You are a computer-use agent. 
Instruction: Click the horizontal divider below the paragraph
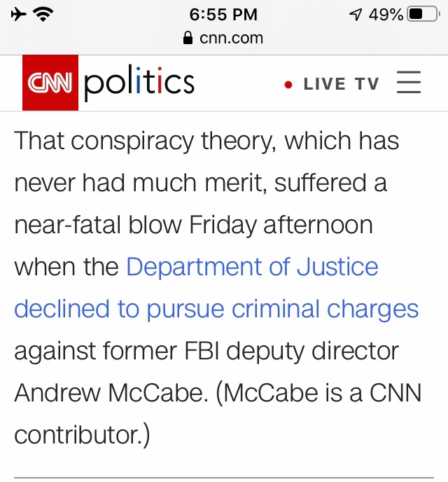(x=224, y=478)
